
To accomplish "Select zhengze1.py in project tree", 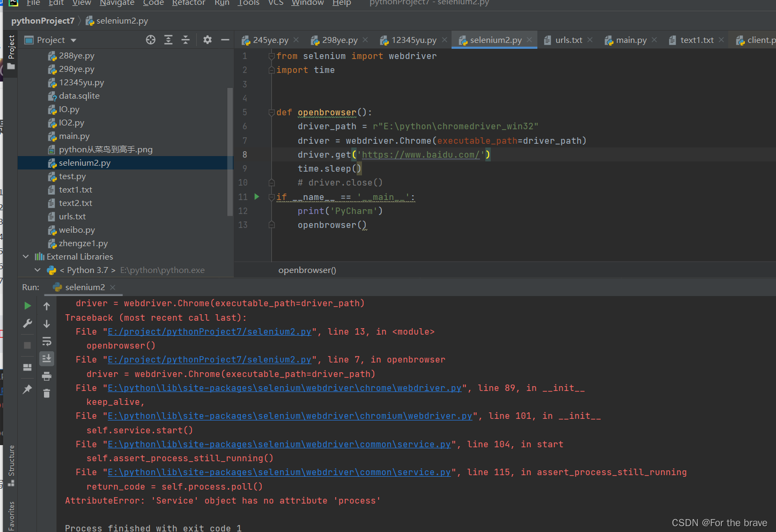I will pos(83,243).
